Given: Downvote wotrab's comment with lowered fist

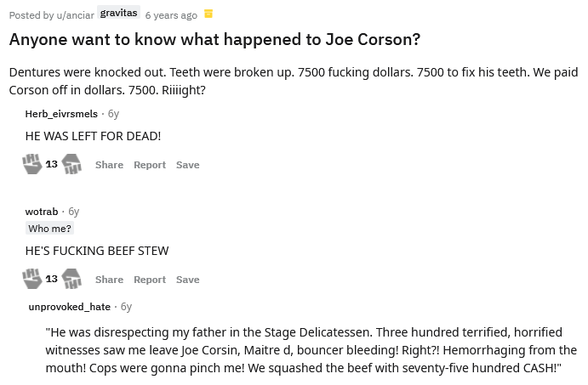Looking at the screenshot, I should tap(71, 279).
